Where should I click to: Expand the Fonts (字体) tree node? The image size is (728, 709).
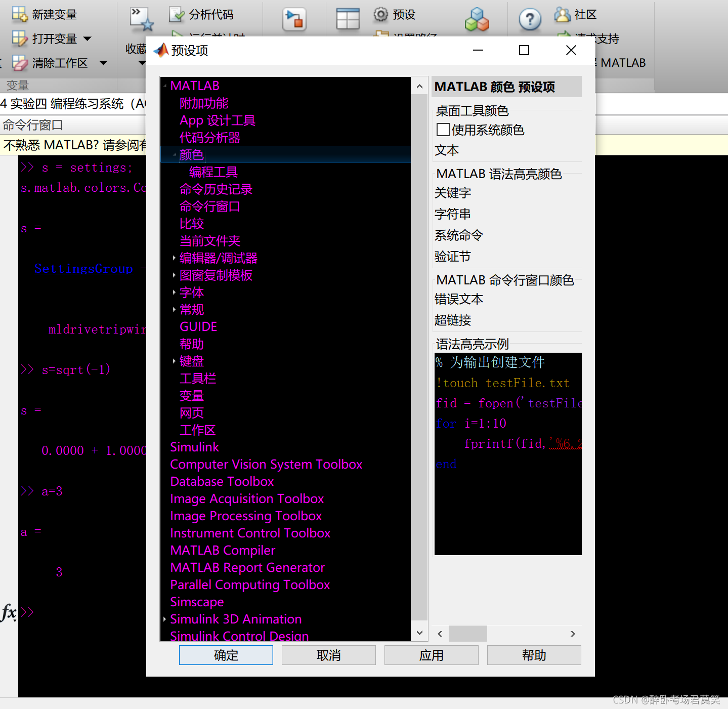click(x=174, y=293)
